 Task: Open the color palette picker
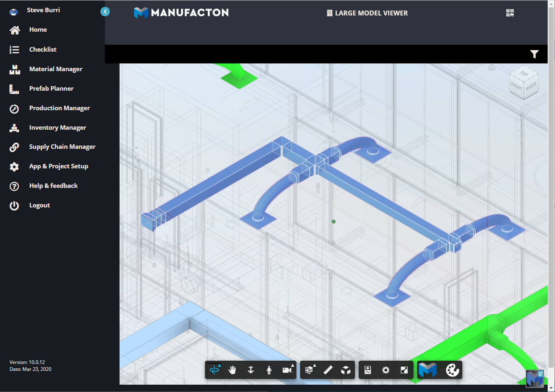[452, 370]
